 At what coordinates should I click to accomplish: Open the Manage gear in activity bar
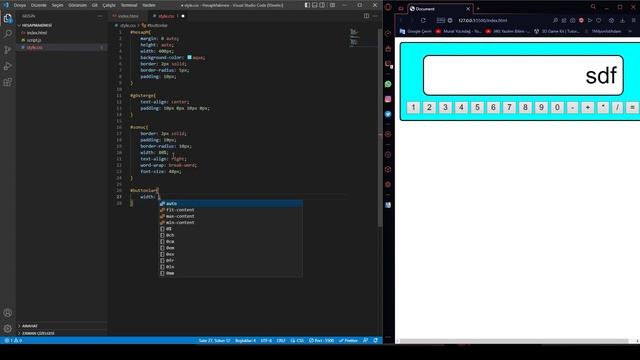tap(8, 328)
